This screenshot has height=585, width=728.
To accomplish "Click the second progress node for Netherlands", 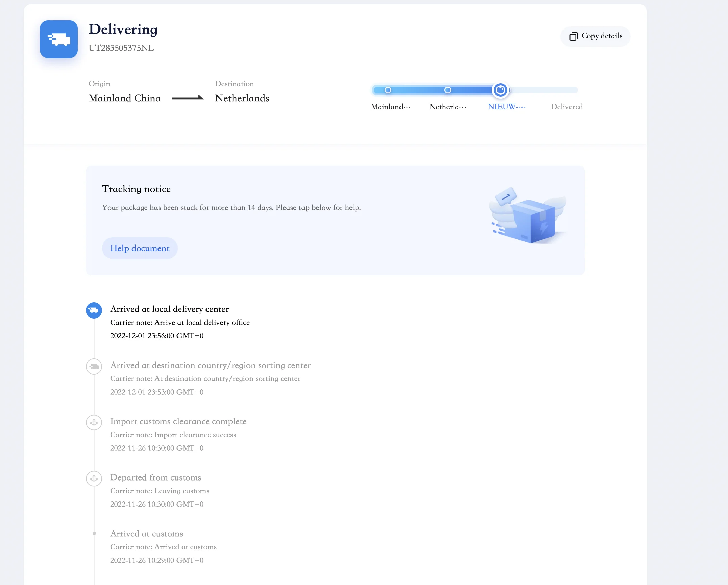I will tap(447, 90).
